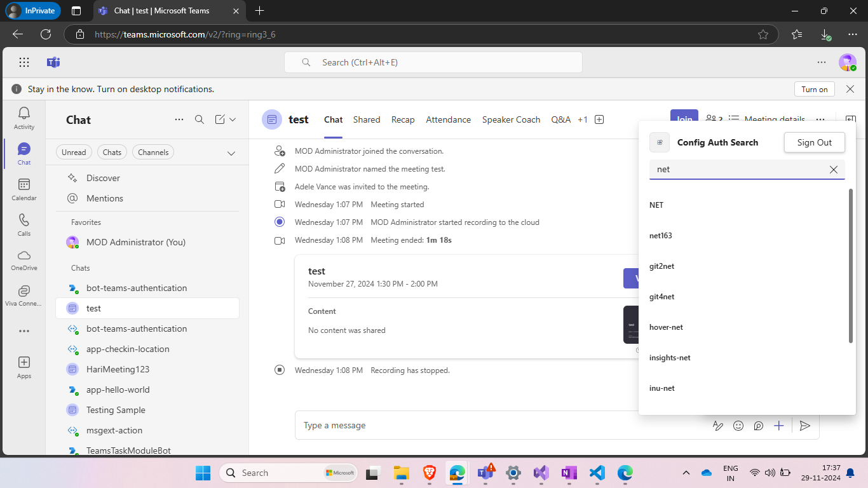Filter the list by Chats

pyautogui.click(x=112, y=152)
